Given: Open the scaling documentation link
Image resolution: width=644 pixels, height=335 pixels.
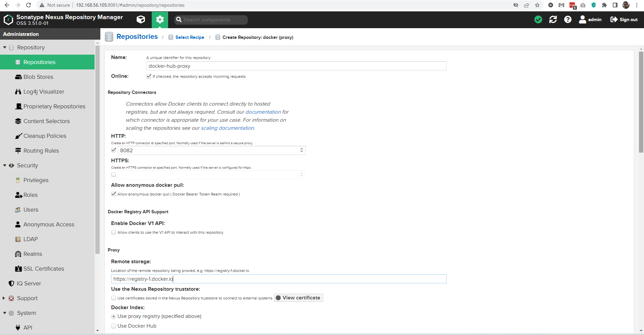Looking at the screenshot, I should (227, 128).
